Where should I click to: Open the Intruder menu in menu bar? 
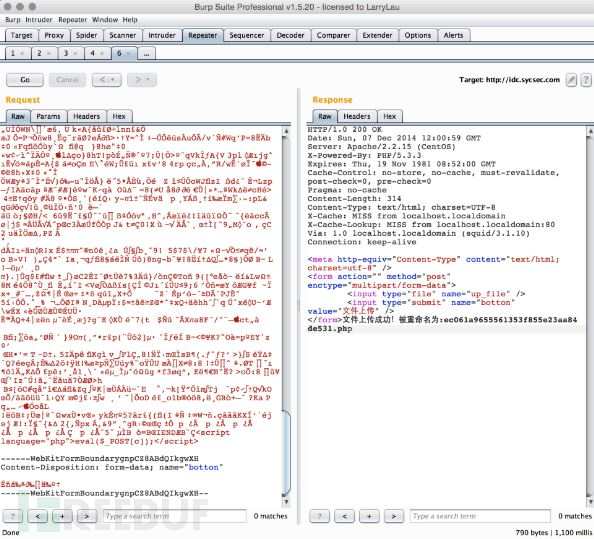(x=39, y=20)
